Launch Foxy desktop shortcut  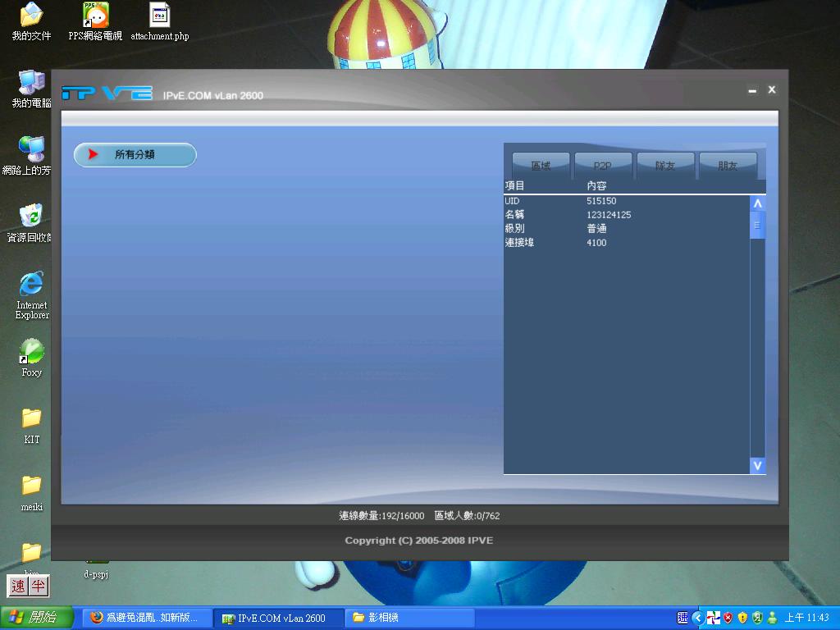pyautogui.click(x=32, y=358)
